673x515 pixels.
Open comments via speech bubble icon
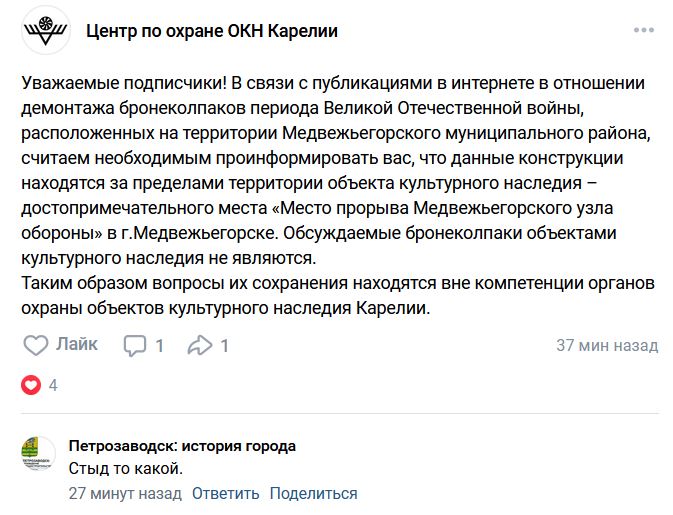pyautogui.click(x=135, y=346)
